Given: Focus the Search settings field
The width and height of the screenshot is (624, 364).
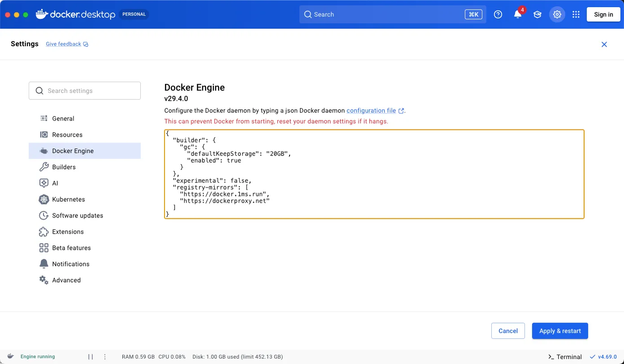Looking at the screenshot, I should click(x=85, y=91).
